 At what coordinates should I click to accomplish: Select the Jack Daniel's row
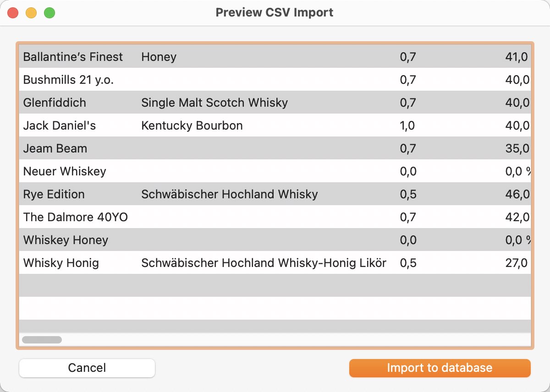point(275,125)
